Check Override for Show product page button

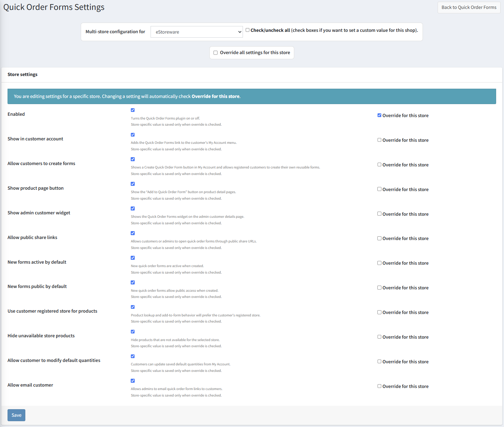pyautogui.click(x=379, y=189)
